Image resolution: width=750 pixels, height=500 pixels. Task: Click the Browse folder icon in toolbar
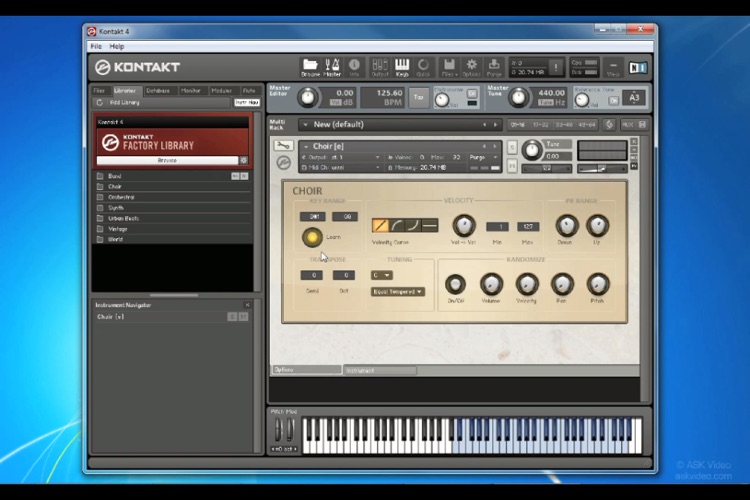[310, 67]
